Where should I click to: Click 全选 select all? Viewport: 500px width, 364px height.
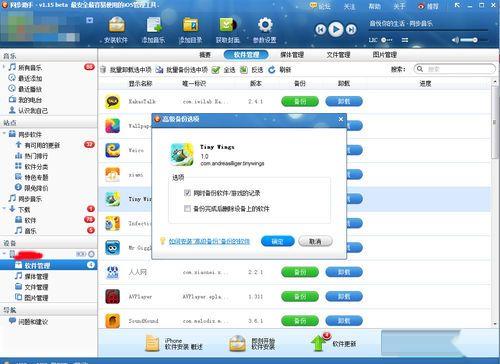coord(224,70)
